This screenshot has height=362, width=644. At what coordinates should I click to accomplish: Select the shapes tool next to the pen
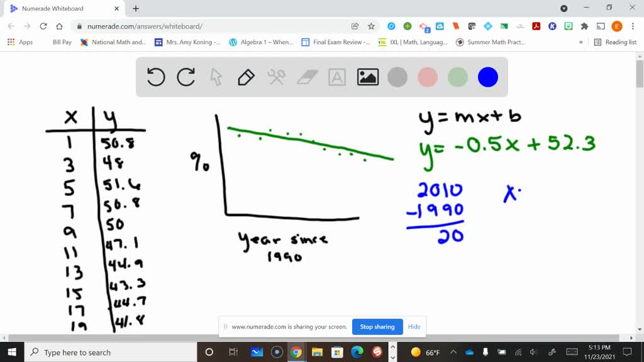click(x=275, y=77)
